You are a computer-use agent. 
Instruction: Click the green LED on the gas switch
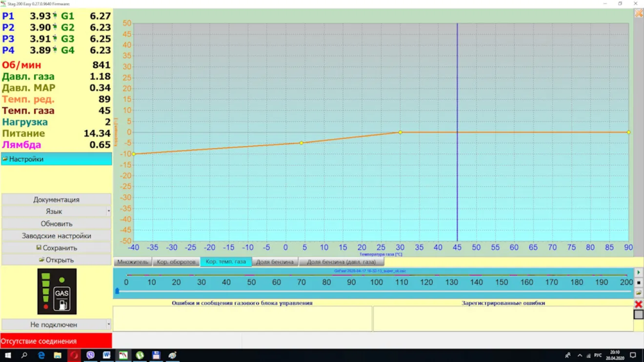62,280
